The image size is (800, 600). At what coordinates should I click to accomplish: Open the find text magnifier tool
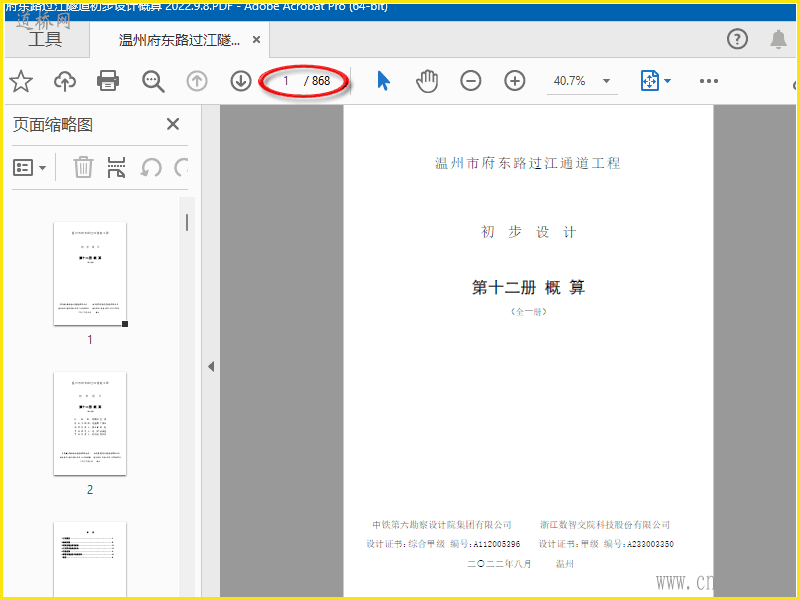point(153,81)
